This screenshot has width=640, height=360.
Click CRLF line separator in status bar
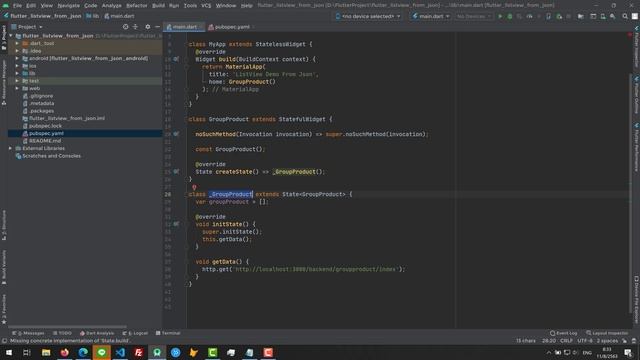pyautogui.click(x=567, y=340)
